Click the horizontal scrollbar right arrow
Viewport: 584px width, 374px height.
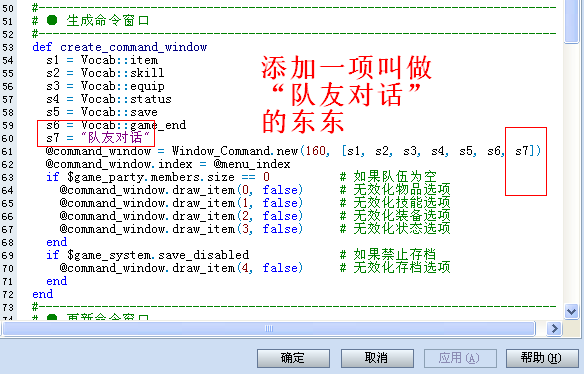[555, 329]
